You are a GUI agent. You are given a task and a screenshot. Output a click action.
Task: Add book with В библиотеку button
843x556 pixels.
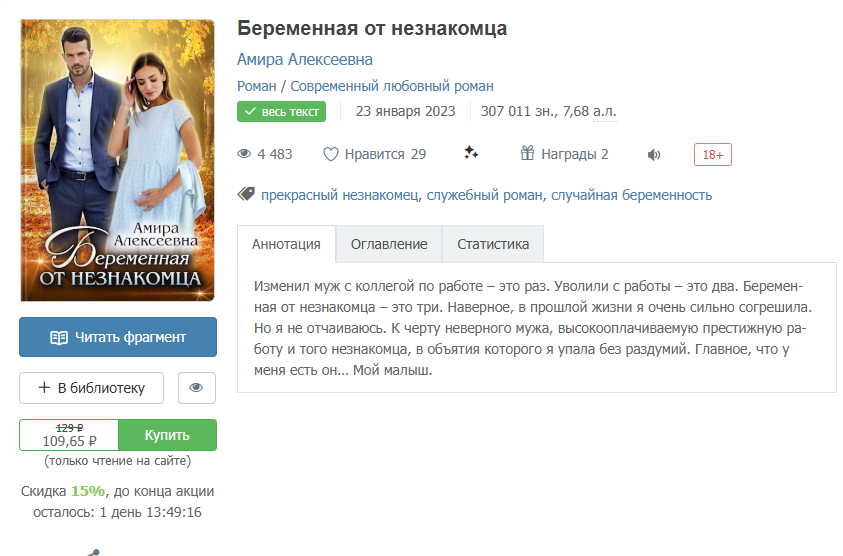click(91, 388)
